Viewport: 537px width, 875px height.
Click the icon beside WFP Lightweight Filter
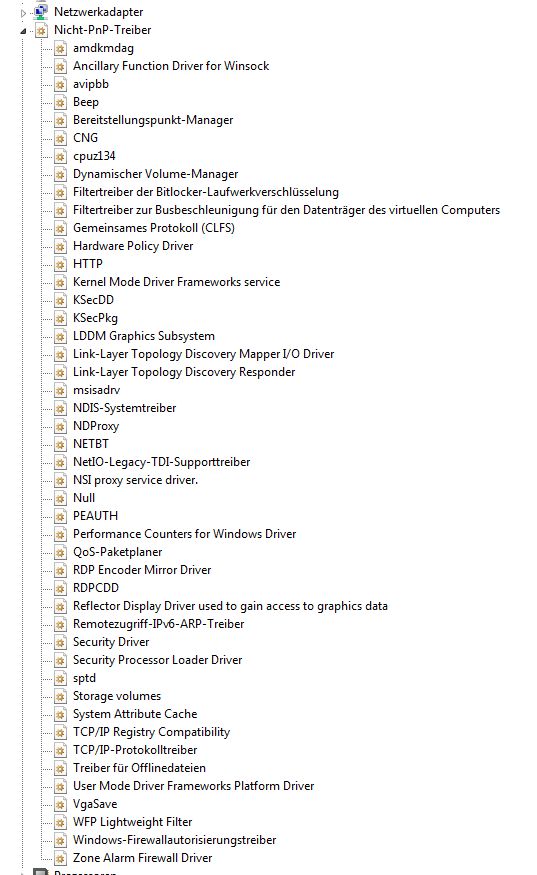click(60, 822)
